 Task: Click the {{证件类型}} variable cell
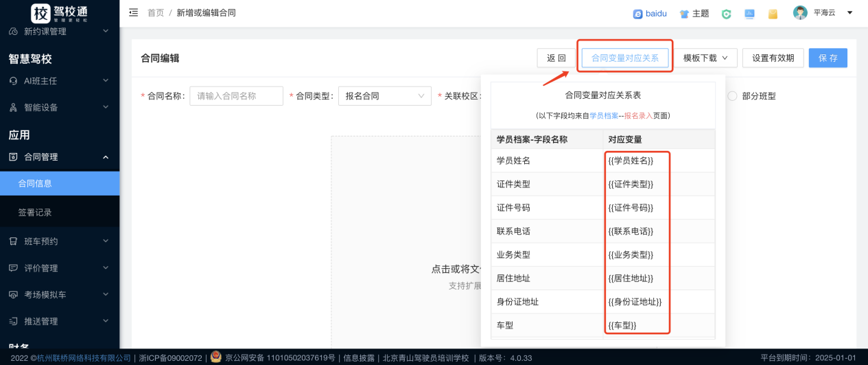point(659,185)
